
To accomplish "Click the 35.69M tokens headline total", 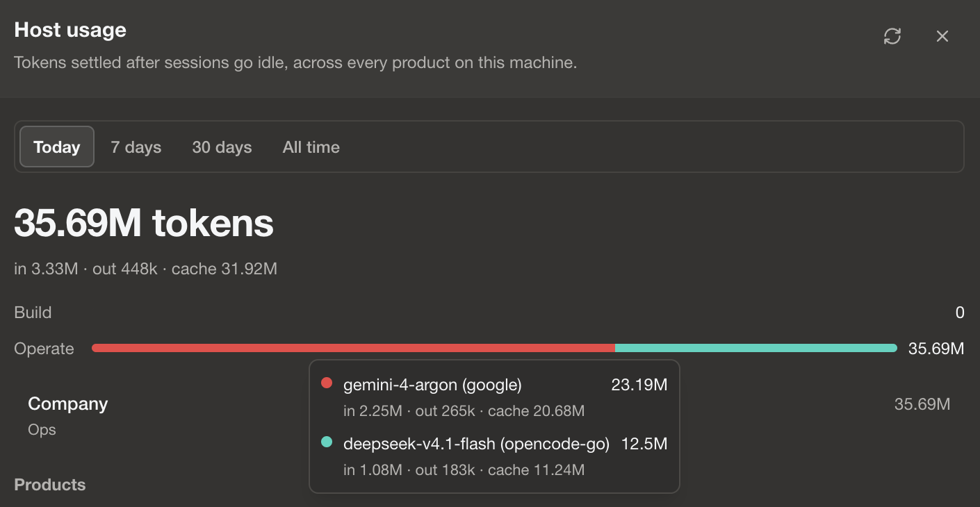I will 144,224.
